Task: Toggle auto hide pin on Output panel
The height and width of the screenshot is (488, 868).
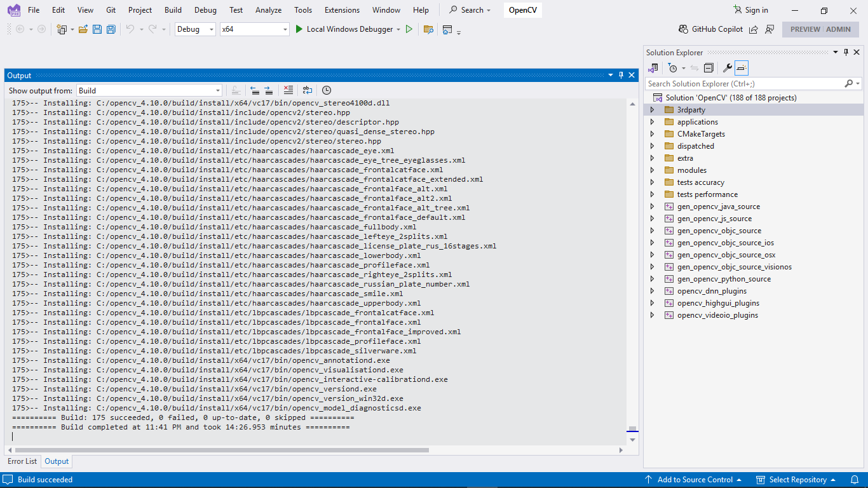Action: tap(621, 75)
